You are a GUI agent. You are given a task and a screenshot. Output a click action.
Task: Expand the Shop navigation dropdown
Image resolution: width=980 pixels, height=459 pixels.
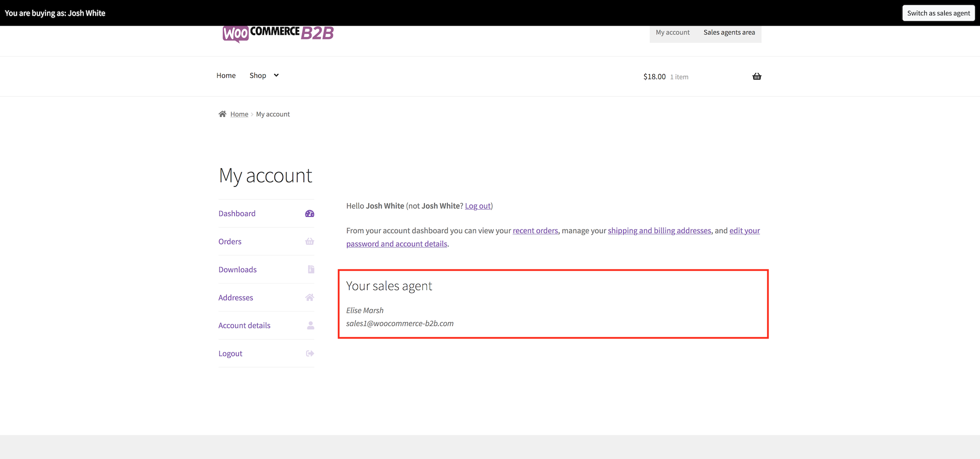point(259,75)
